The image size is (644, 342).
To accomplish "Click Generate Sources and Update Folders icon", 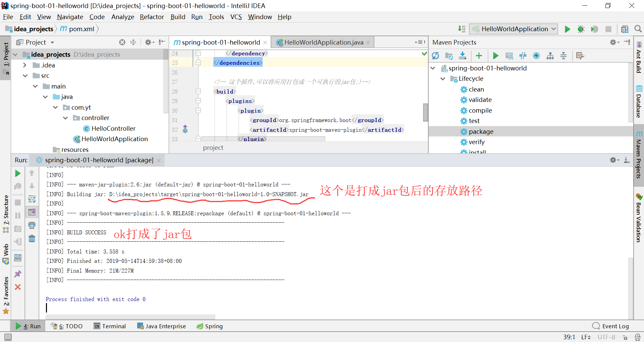I will click(x=449, y=56).
